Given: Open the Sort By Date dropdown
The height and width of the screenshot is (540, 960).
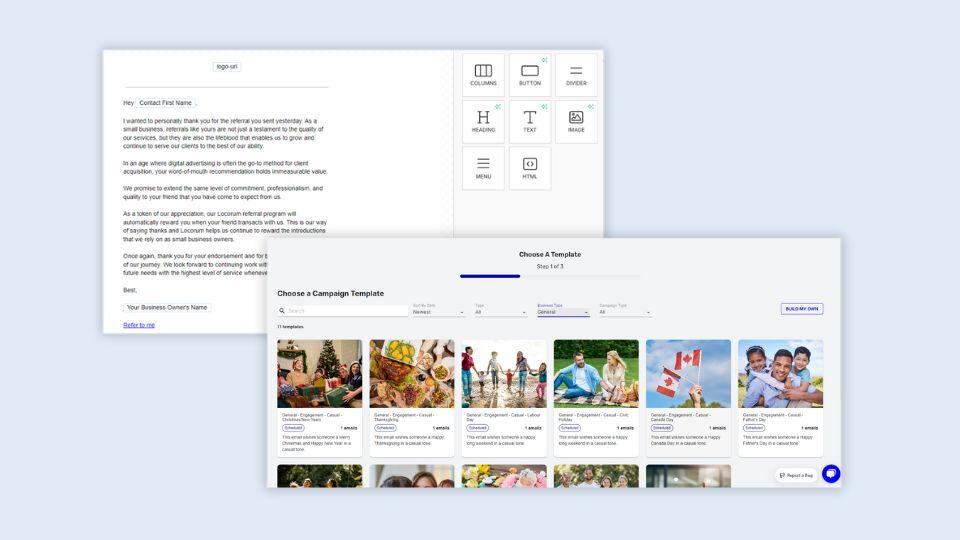Looking at the screenshot, I should click(x=439, y=312).
